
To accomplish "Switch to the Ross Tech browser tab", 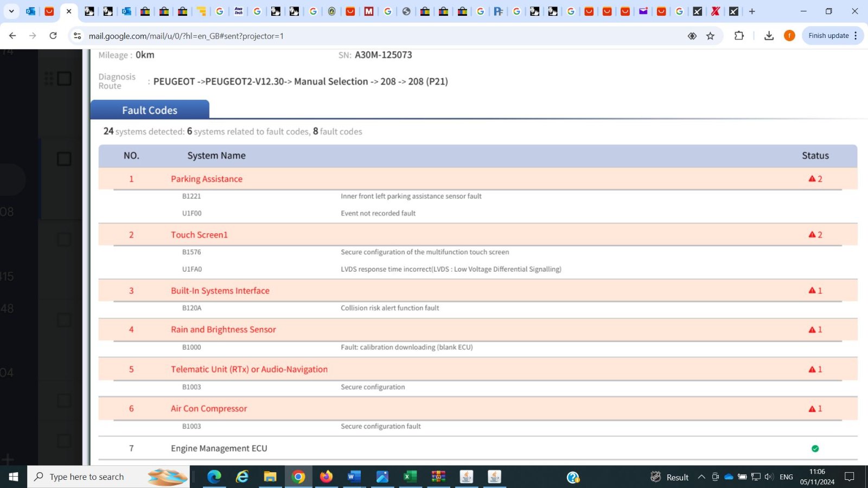I will point(239,11).
